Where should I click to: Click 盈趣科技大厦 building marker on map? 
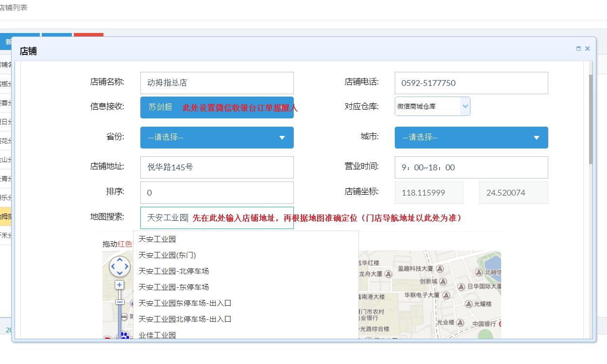(x=439, y=268)
